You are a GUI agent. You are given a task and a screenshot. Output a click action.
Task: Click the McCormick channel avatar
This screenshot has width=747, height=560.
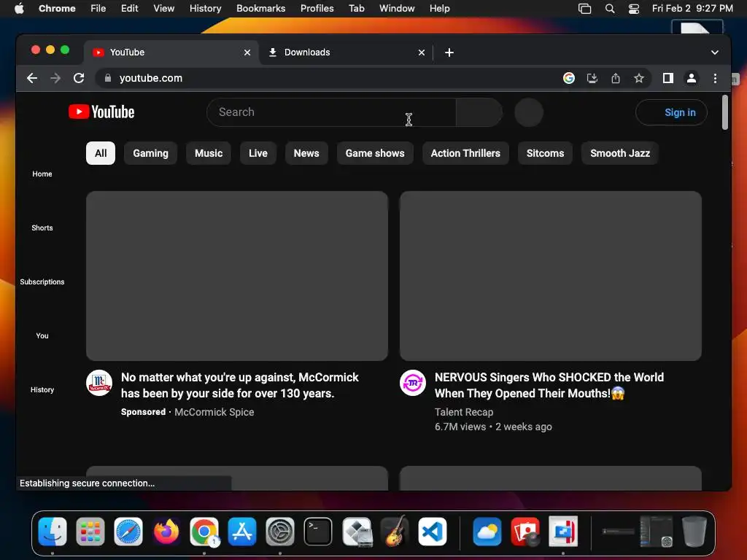pyautogui.click(x=99, y=383)
